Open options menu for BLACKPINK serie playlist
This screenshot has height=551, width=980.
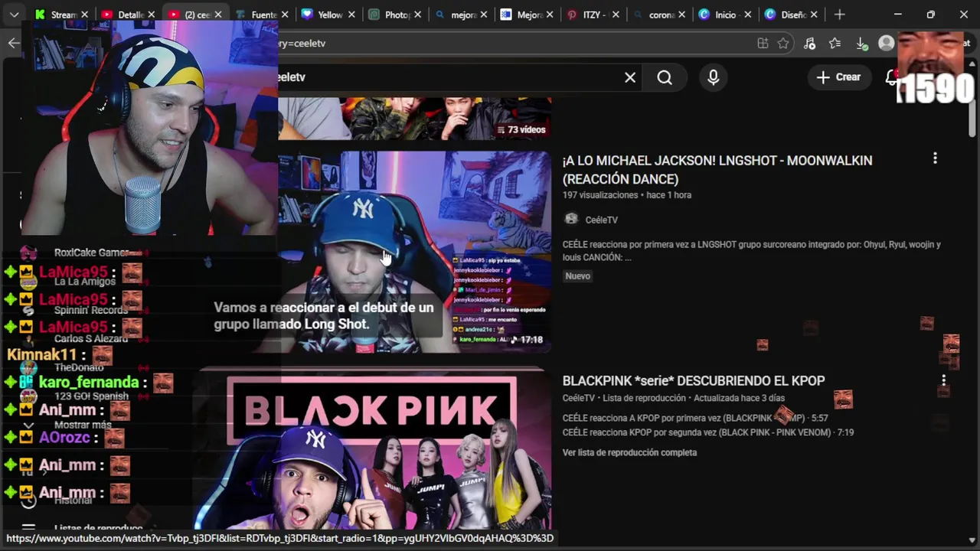click(943, 380)
